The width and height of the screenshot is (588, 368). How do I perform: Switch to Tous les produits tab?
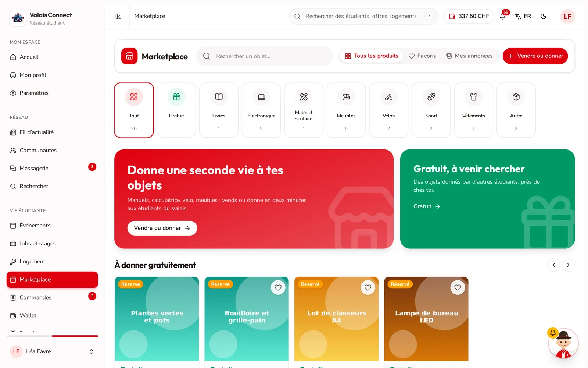372,56
